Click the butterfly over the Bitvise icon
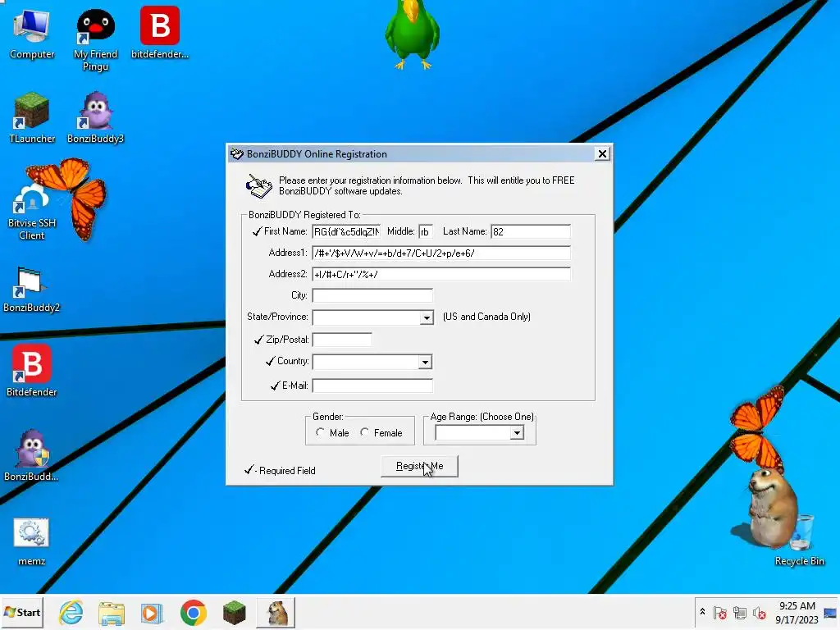Screen dimensions: 840x630 coord(72,195)
